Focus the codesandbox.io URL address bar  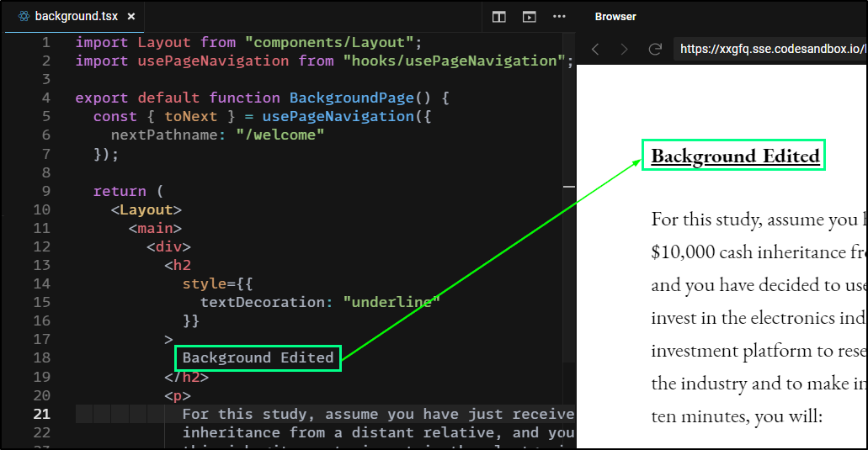click(x=770, y=49)
